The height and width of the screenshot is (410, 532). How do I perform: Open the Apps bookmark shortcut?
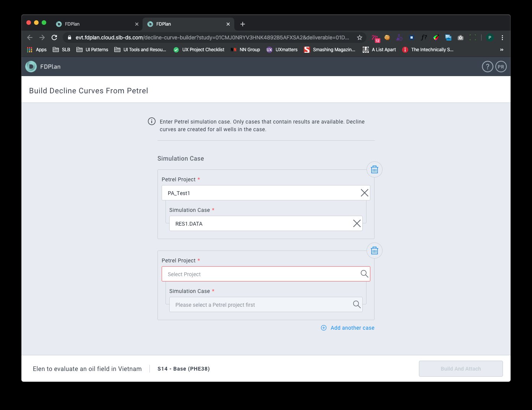[37, 50]
